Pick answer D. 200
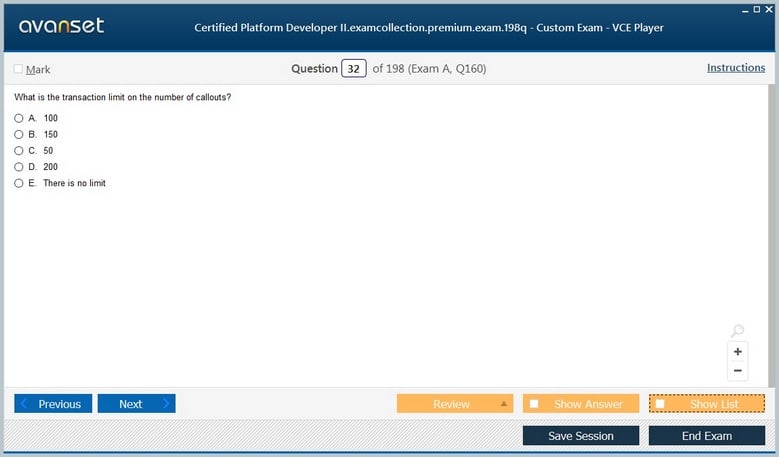The width and height of the screenshot is (779, 457). [19, 167]
